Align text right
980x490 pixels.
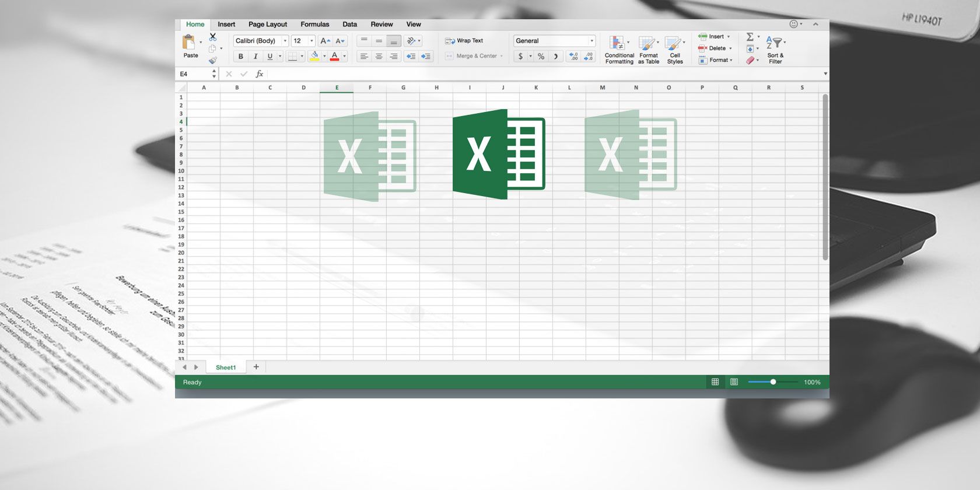pos(394,57)
